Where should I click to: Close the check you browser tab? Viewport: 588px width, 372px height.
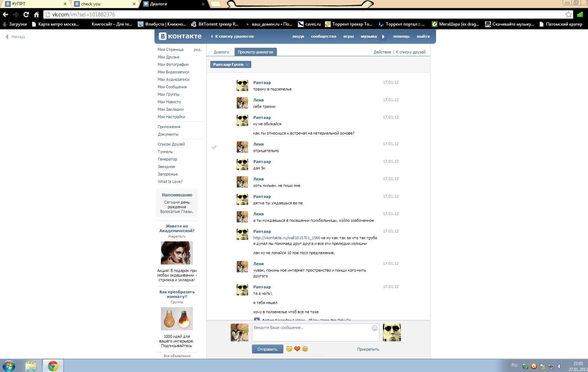coord(134,4)
